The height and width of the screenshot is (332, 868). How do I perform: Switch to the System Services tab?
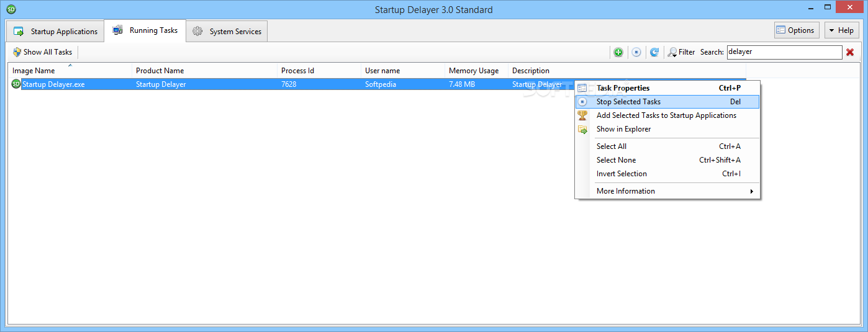[227, 31]
